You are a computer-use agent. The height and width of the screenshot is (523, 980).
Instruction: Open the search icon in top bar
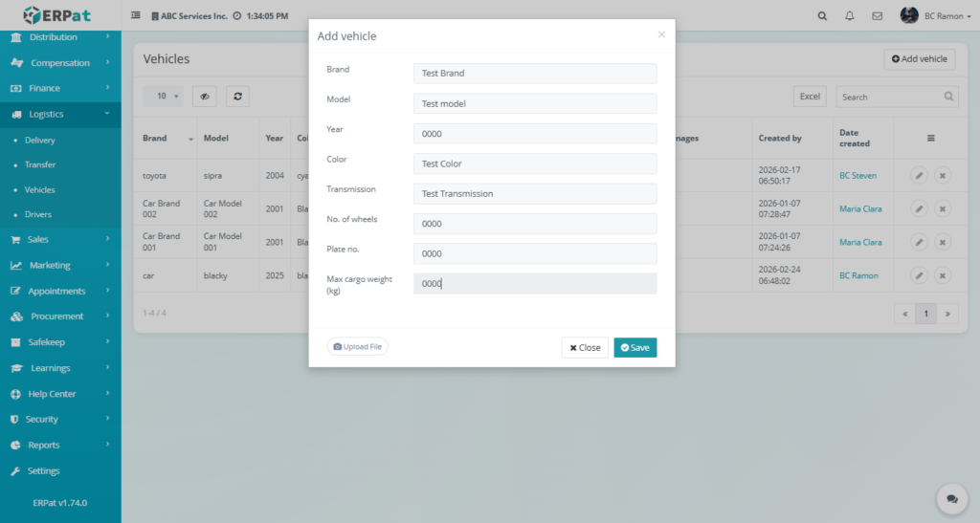click(822, 16)
